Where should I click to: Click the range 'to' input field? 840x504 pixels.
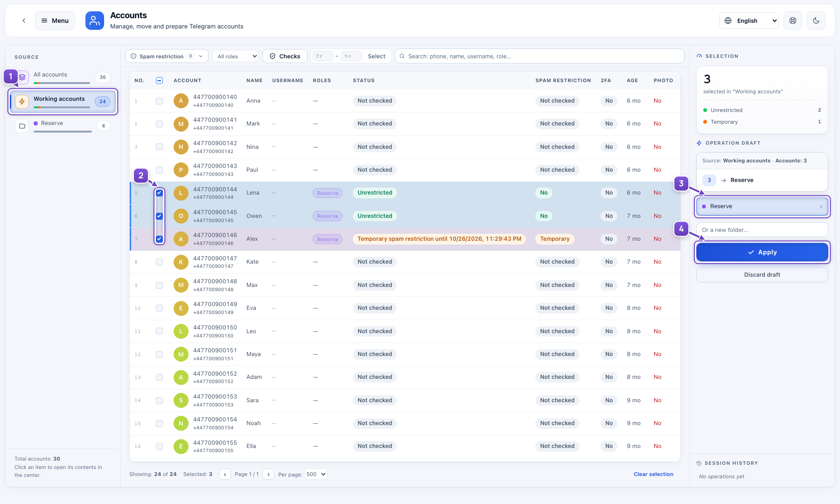(351, 56)
